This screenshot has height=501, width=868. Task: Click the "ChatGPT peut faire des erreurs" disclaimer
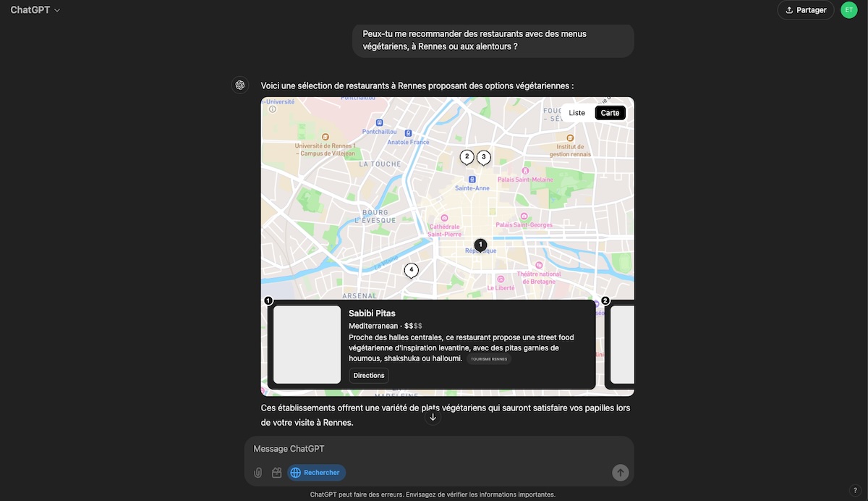[433, 494]
